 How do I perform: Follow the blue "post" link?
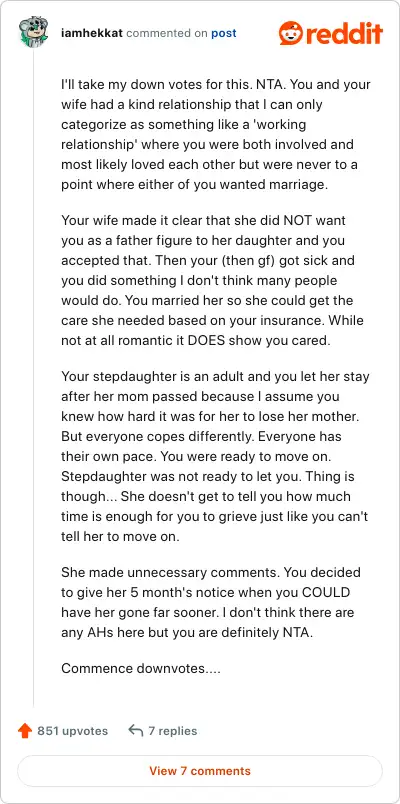coord(224,33)
